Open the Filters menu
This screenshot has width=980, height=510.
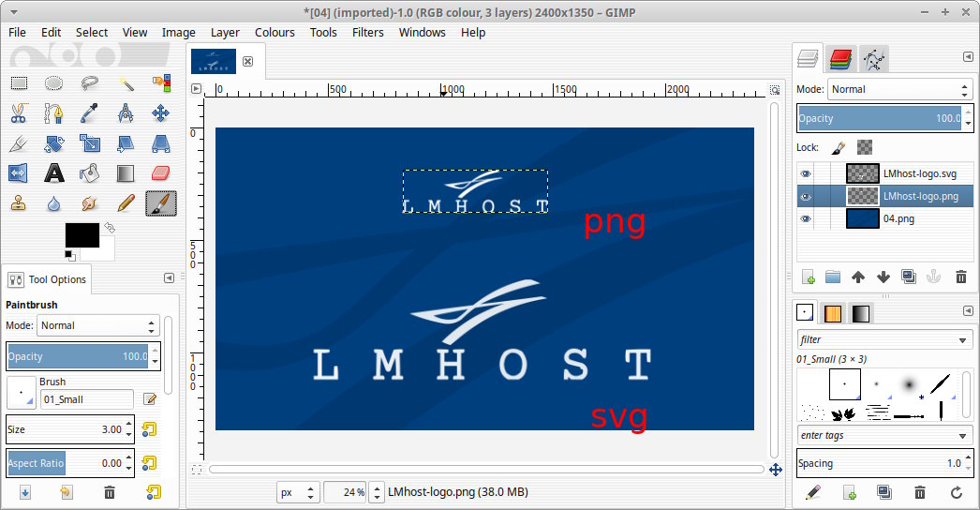coord(367,33)
